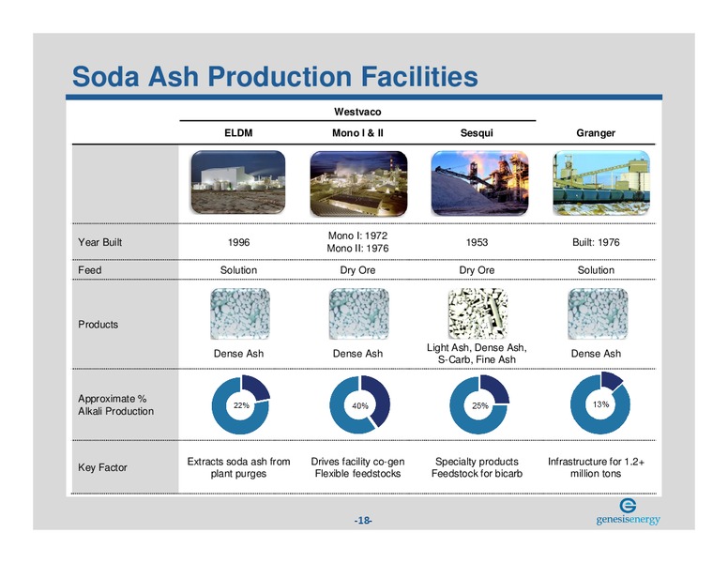The width and height of the screenshot is (728, 563).
Task: Click the Granger facility photo
Action: click(x=601, y=183)
